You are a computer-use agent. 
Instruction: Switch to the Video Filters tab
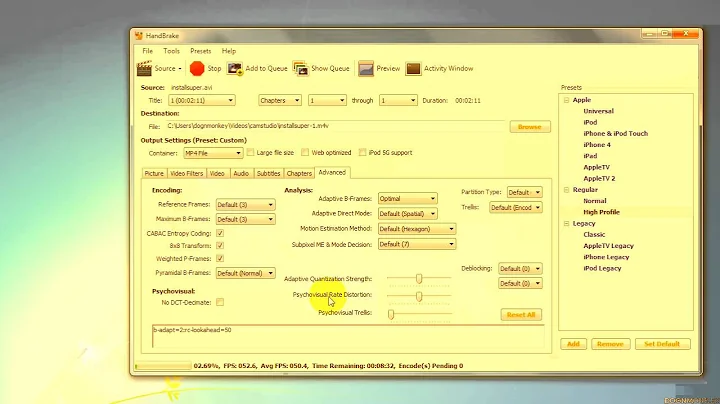186,174
